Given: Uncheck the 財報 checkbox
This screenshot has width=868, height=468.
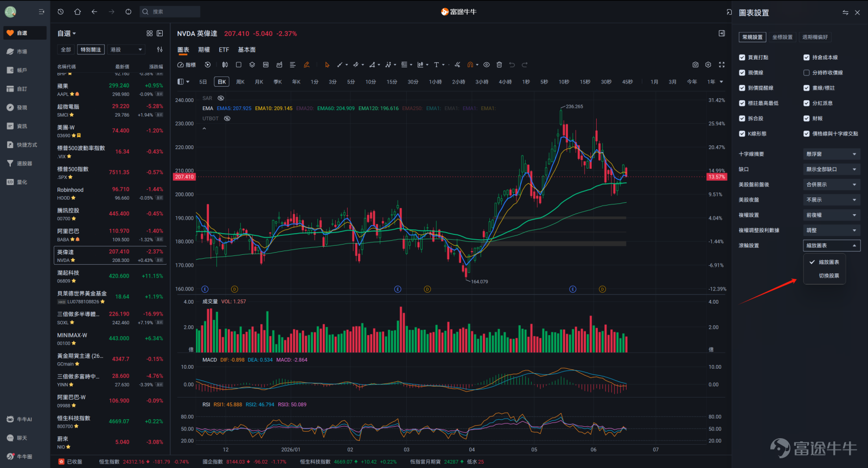Looking at the screenshot, I should [807, 118].
